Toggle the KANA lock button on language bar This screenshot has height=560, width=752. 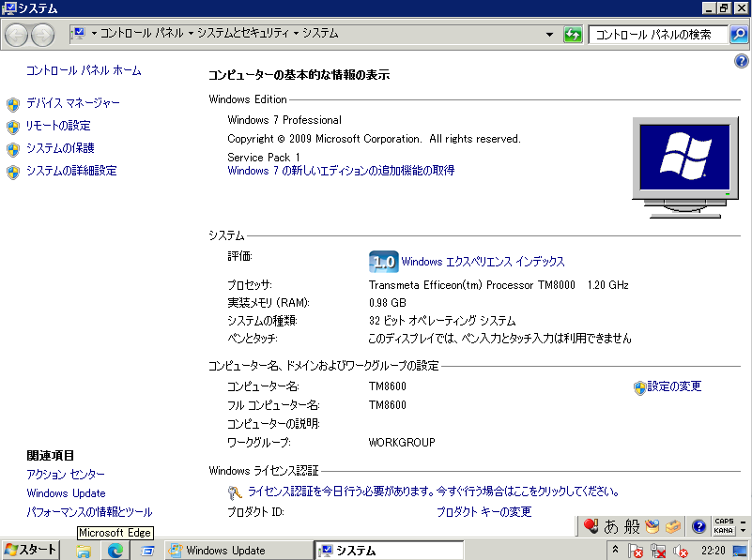point(724,530)
